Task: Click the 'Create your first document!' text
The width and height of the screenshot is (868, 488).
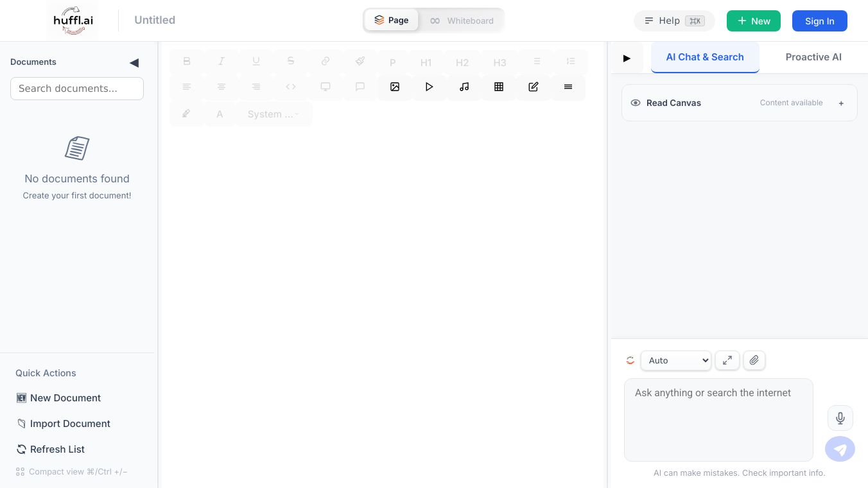Action: pyautogui.click(x=77, y=196)
